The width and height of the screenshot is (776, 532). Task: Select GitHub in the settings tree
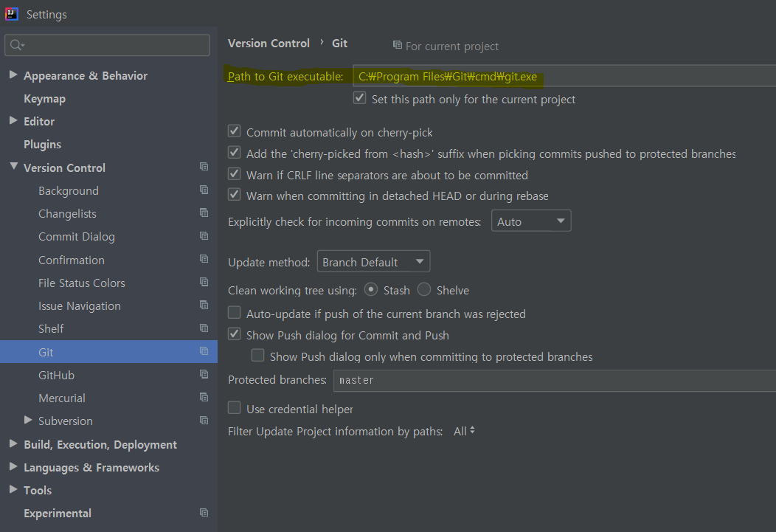click(x=56, y=375)
